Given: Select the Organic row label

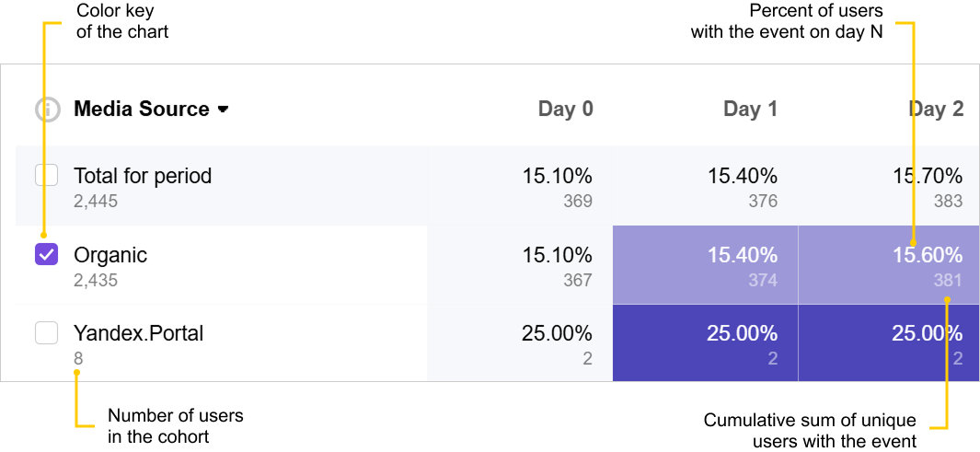Looking at the screenshot, I should (x=110, y=255).
